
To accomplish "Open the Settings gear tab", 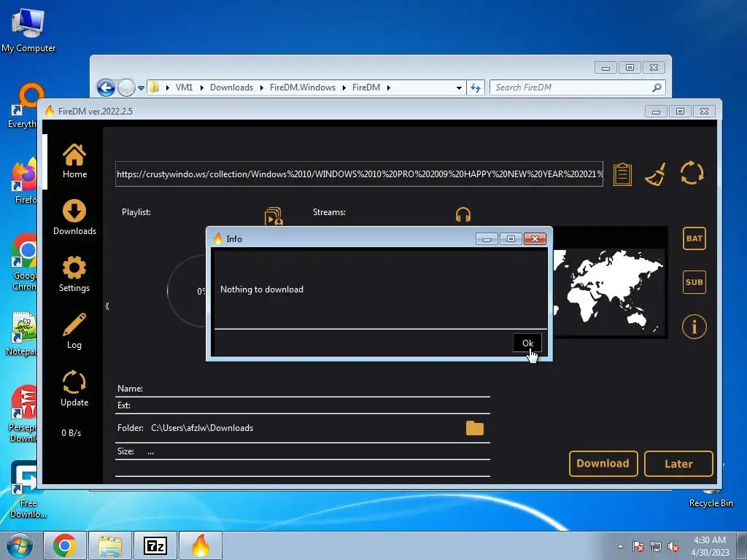I will pyautogui.click(x=74, y=274).
